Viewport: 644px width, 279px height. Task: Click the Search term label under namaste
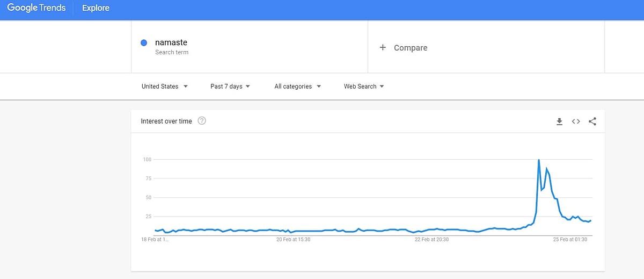click(x=172, y=52)
